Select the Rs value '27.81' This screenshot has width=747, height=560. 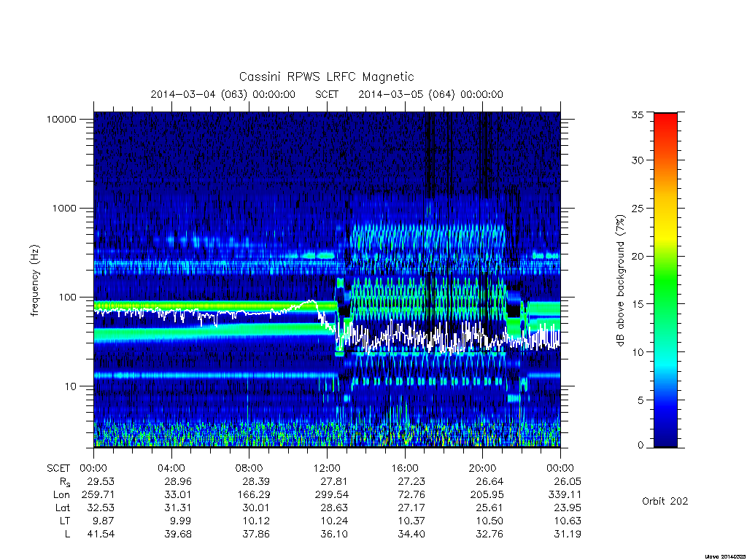334,481
